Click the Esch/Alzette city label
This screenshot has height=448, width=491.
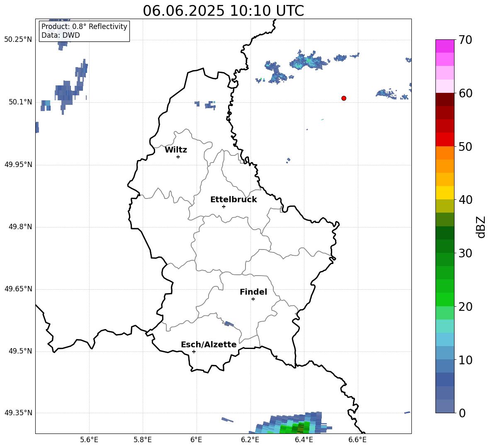(x=209, y=344)
